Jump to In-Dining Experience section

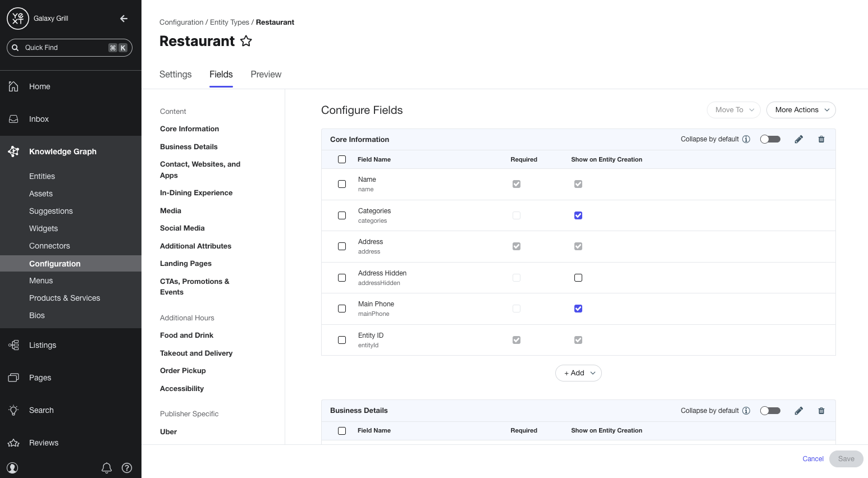pyautogui.click(x=196, y=193)
